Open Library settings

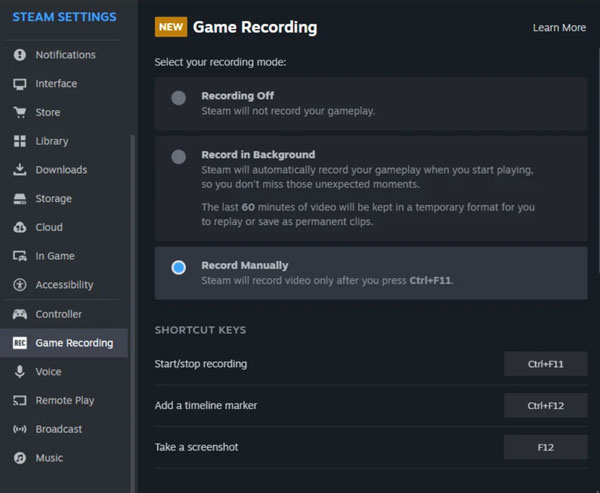coord(64,141)
